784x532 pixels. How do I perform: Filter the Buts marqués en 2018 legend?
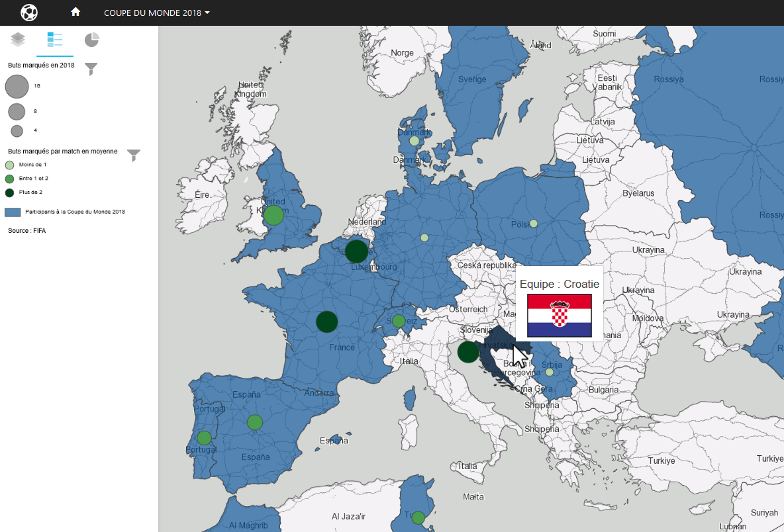[x=92, y=69]
